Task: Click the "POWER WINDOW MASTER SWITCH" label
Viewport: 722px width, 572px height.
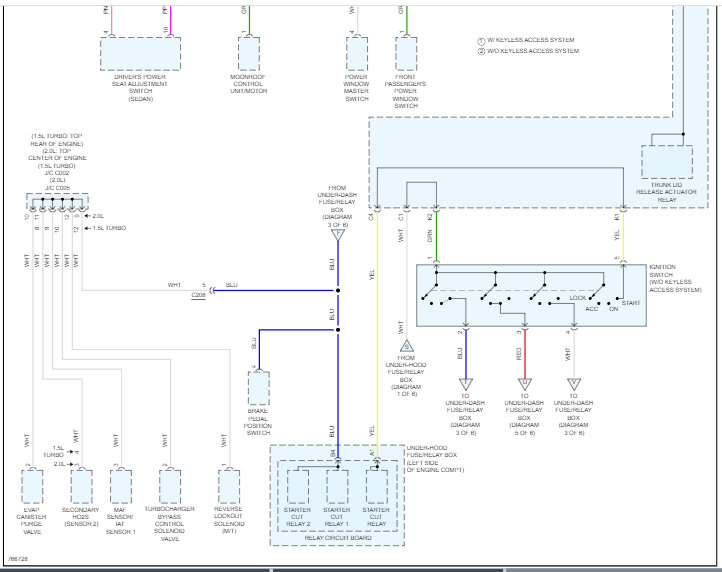Action: point(356,88)
